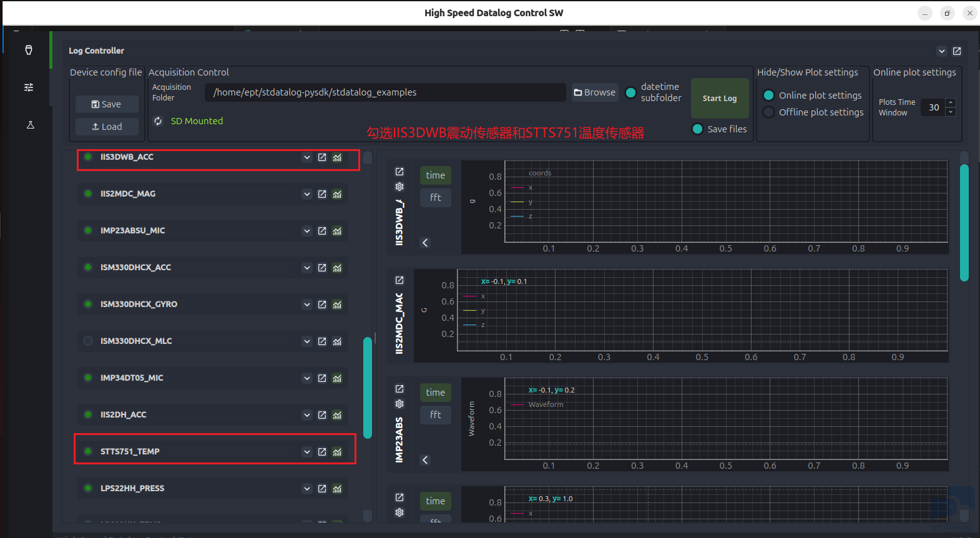Screen dimensions: 980x538
Task: Click the SD Mounted refresh icon
Action: point(158,121)
